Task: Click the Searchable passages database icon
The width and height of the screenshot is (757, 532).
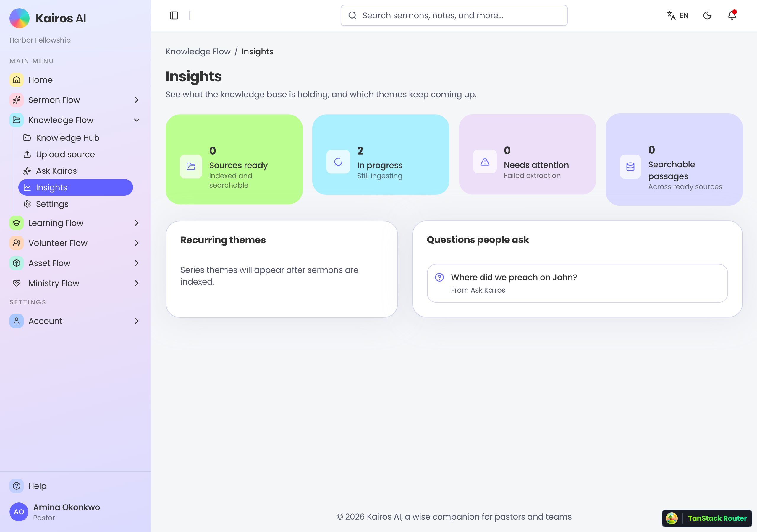Action: coord(630,167)
